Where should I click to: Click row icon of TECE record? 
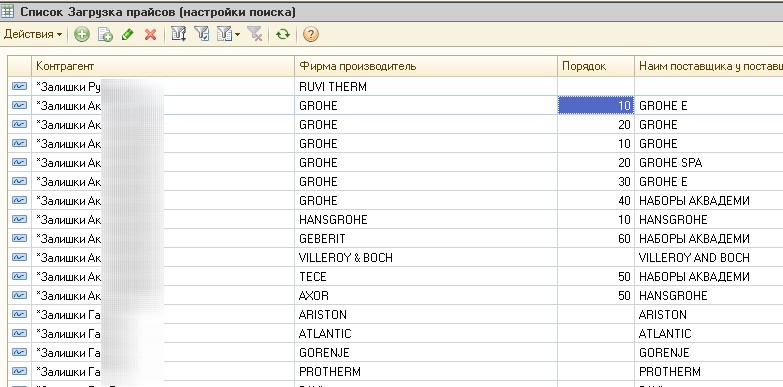coord(19,276)
